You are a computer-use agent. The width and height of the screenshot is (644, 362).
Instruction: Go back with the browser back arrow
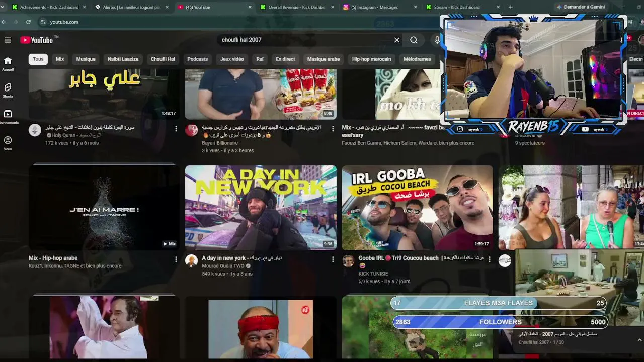4,22
